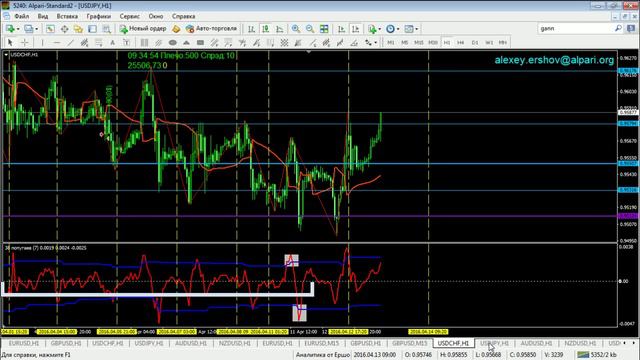Click the search magnifier beside gann
This screenshot has width=640, height=360.
click(x=618, y=29)
